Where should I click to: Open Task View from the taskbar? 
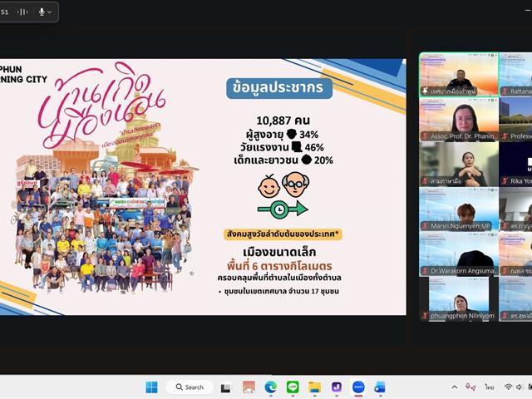tap(225, 388)
